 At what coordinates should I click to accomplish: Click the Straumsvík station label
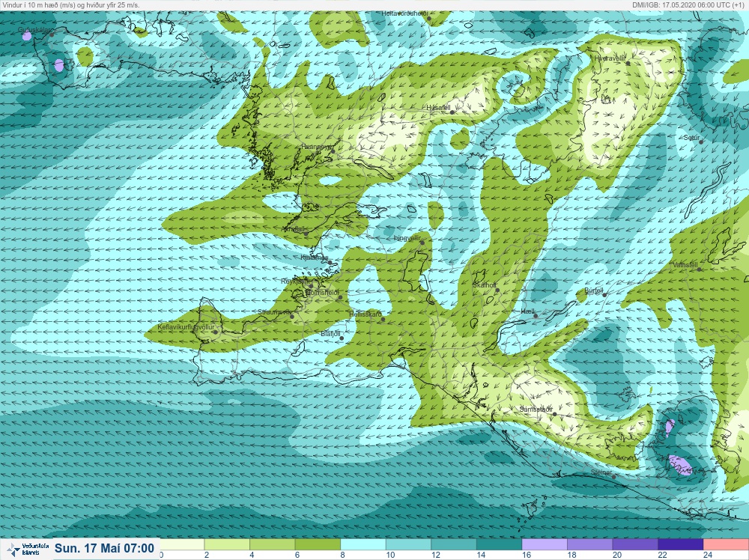pos(273,312)
